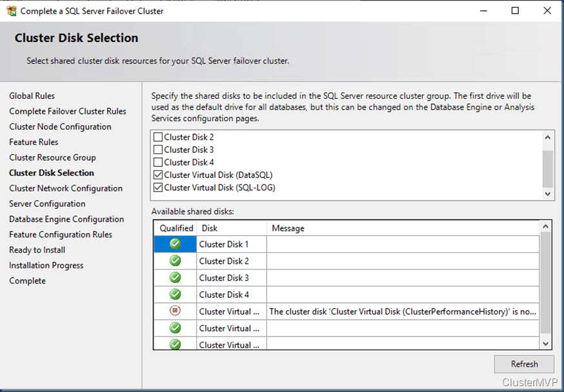The height and width of the screenshot is (392, 564).
Task: Click the green qualified icon for Cluster Disk 4
Action: coord(175,294)
